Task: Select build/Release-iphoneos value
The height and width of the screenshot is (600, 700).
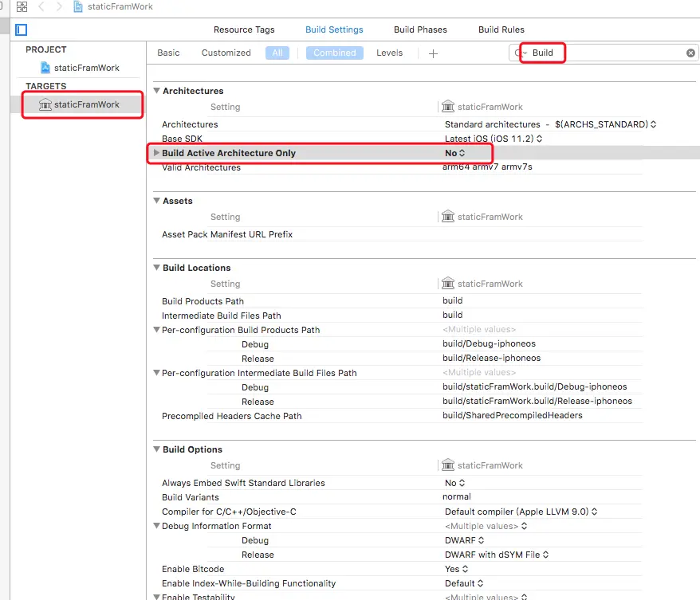Action: [492, 358]
